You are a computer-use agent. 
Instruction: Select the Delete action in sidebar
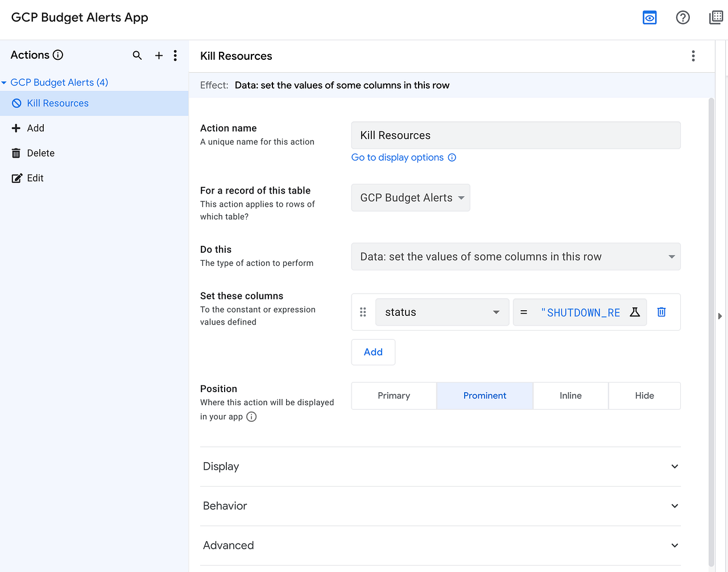pyautogui.click(x=94, y=153)
